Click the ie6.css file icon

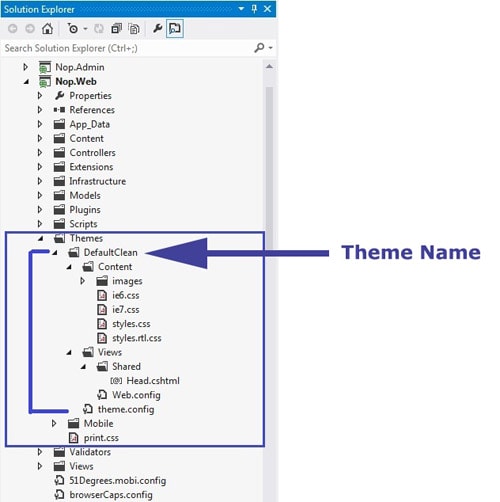point(102,295)
